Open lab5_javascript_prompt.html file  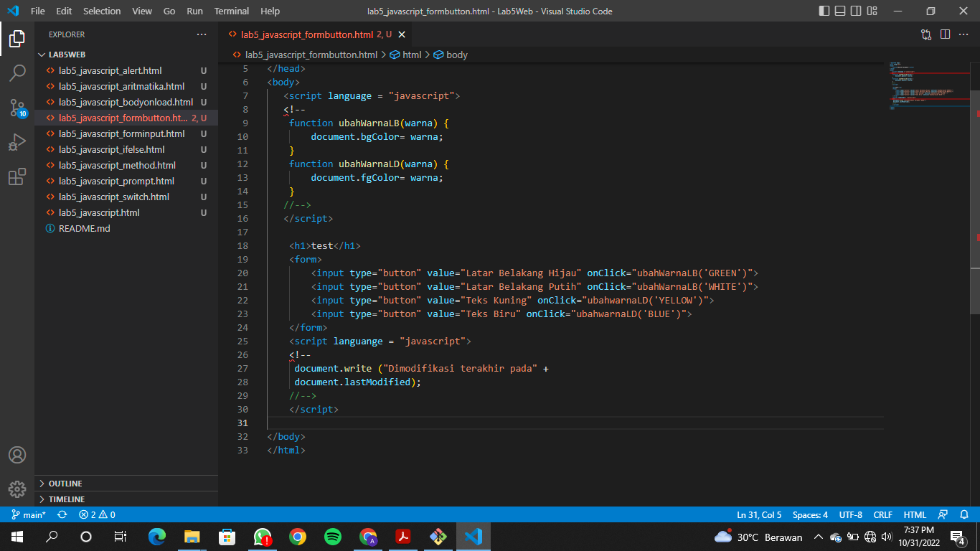126,181
